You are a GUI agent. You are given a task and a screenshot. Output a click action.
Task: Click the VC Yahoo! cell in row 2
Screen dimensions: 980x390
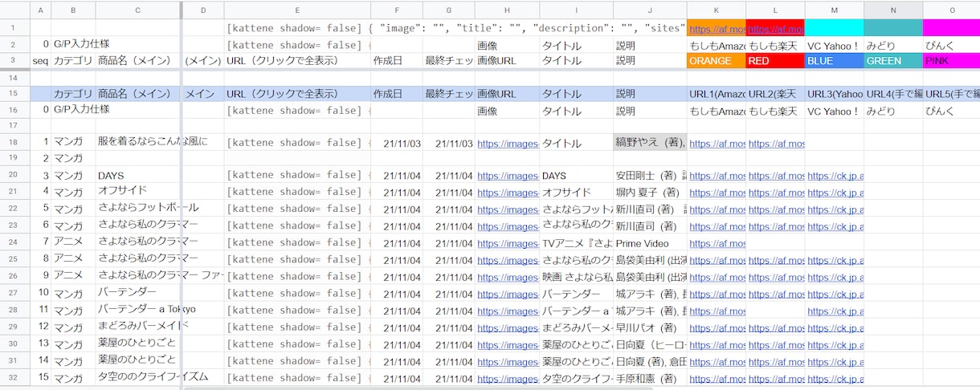(834, 45)
